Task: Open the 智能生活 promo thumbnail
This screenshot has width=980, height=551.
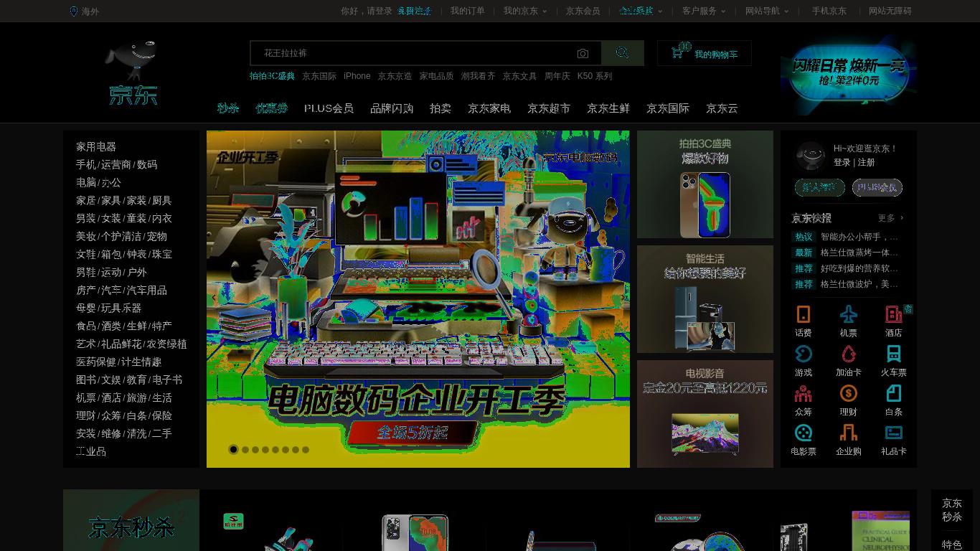Action: [x=705, y=299]
